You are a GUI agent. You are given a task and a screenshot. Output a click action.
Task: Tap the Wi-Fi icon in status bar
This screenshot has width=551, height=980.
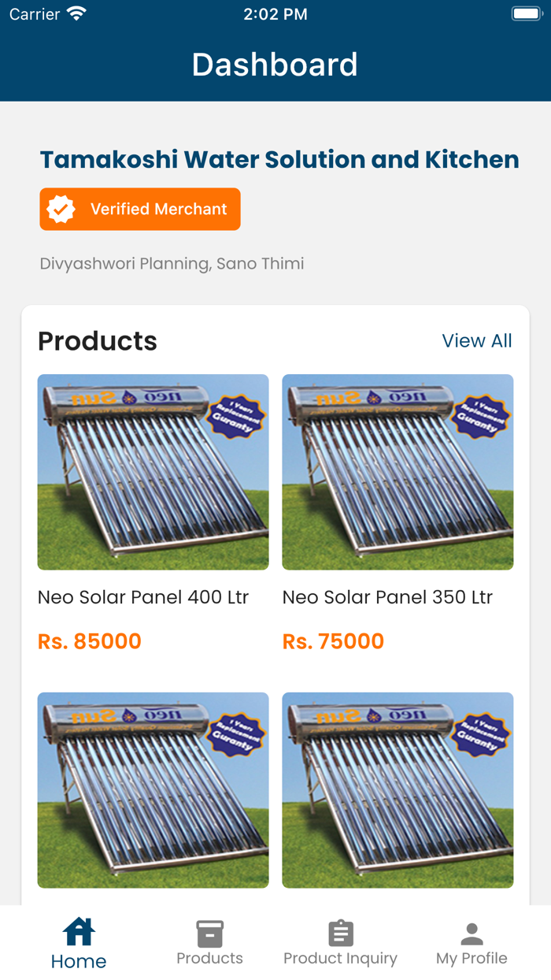pyautogui.click(x=75, y=13)
